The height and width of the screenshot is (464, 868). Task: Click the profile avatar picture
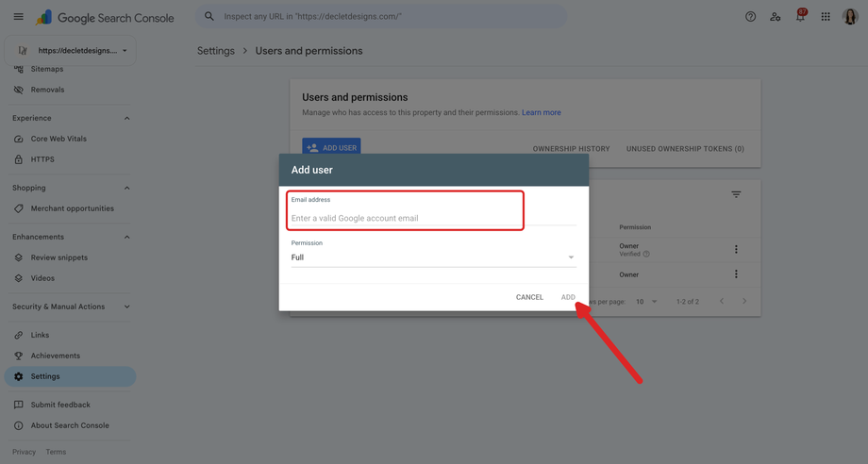pos(850,17)
